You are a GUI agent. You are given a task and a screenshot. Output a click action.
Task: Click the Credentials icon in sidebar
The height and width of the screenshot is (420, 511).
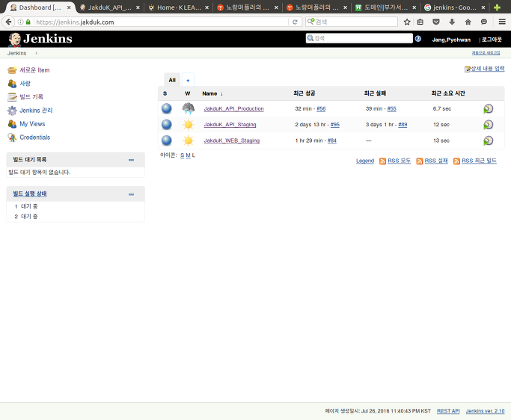[12, 138]
